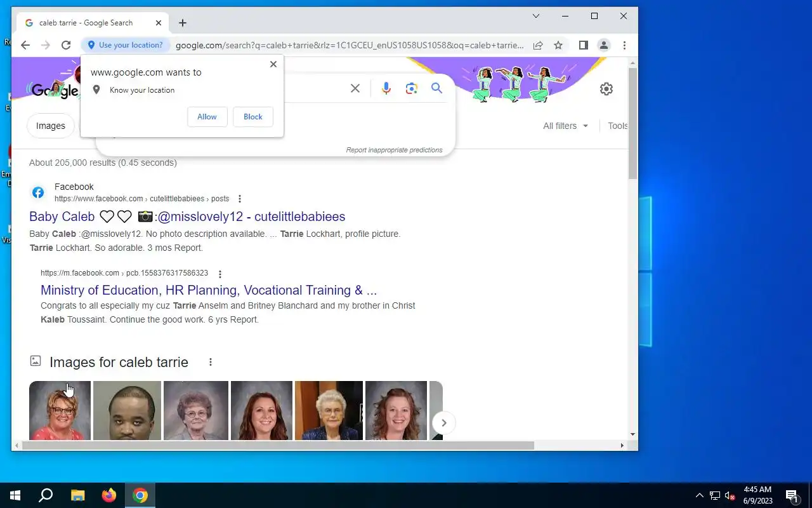Show hidden system tray icons
The image size is (812, 508).
click(700, 495)
